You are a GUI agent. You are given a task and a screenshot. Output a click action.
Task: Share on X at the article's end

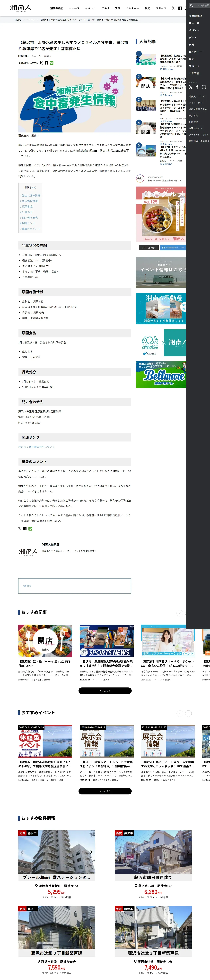point(20,529)
